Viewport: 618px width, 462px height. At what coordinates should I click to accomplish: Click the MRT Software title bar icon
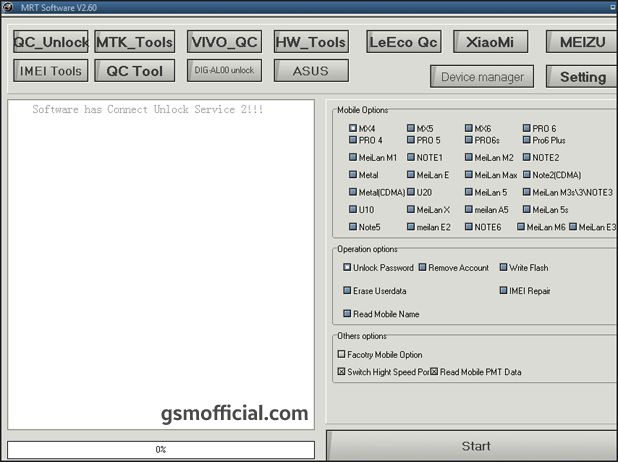7,7
